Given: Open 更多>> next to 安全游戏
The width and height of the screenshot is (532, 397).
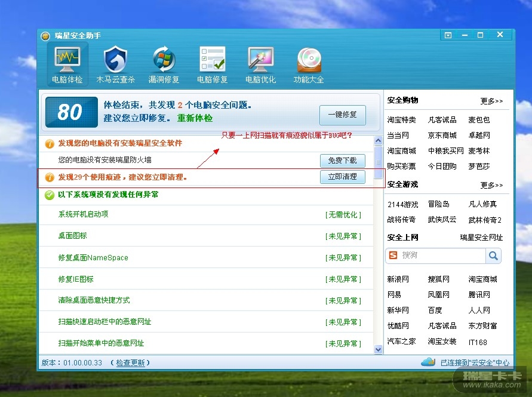Looking at the screenshot, I should click(491, 185).
